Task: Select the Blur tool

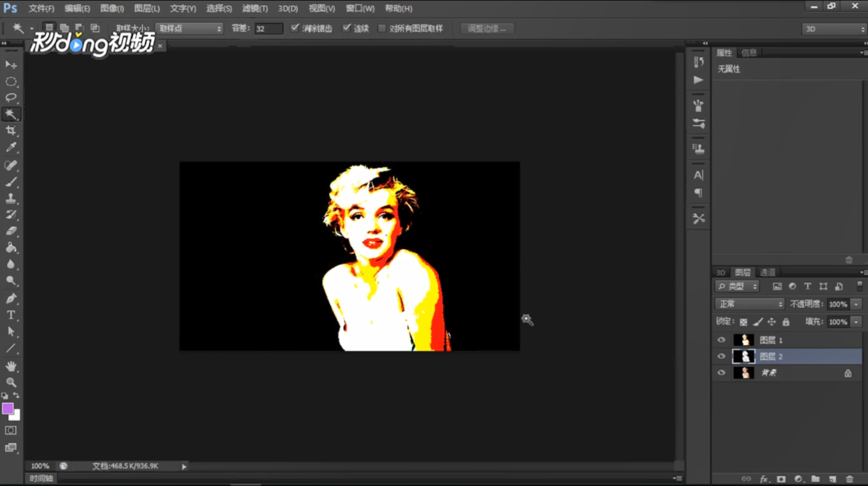Action: pos(11,264)
